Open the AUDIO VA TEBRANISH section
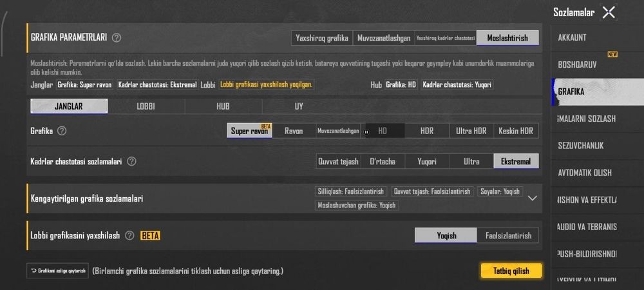Screen dimensions: 644x290 (x=598, y=227)
